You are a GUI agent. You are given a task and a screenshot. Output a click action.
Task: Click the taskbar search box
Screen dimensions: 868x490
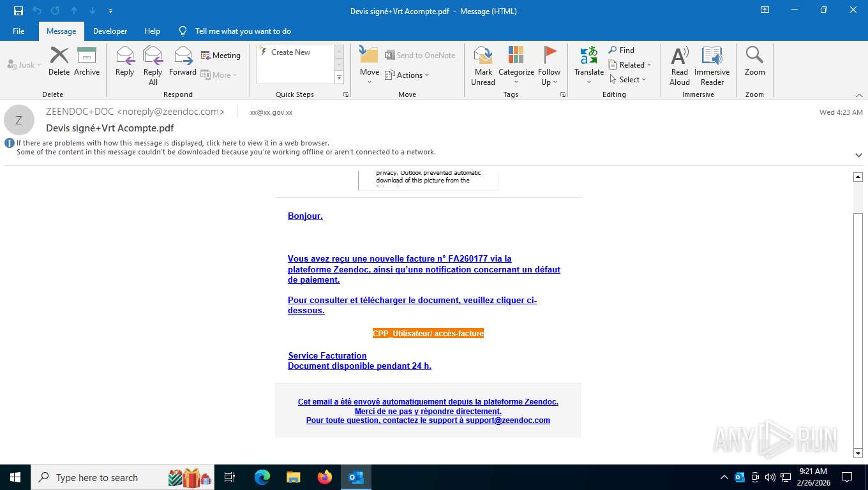pos(123,477)
